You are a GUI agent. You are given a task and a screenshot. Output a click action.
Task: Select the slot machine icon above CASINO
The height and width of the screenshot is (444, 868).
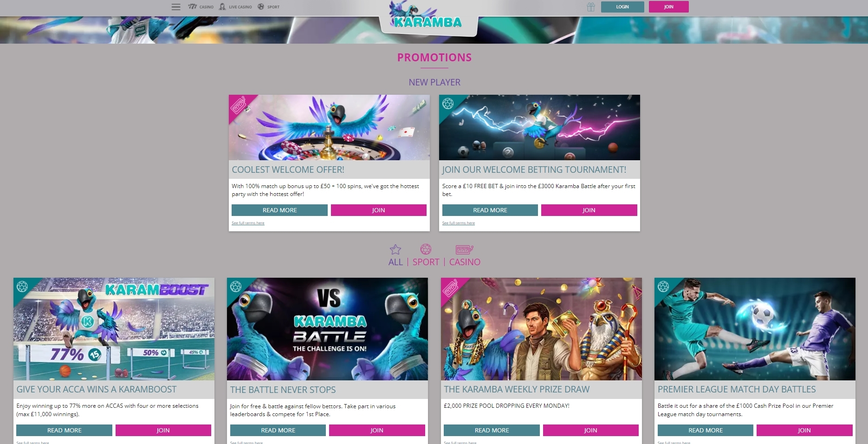pos(464,249)
